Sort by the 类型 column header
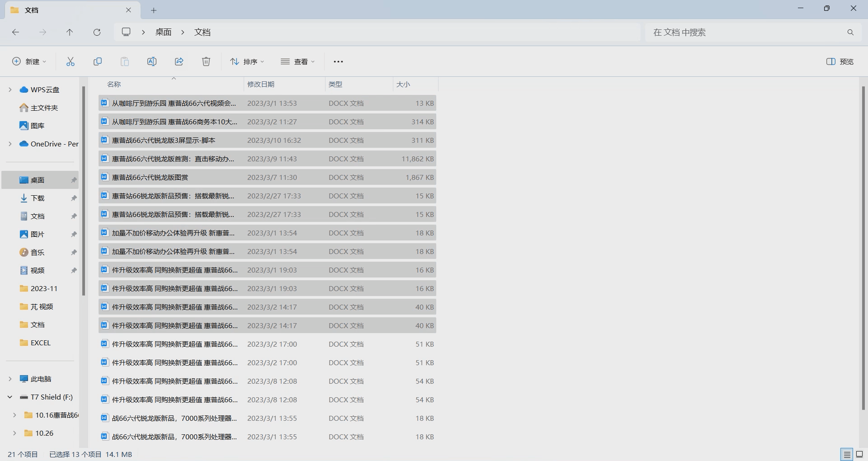Viewport: 868px width, 461px height. tap(335, 84)
